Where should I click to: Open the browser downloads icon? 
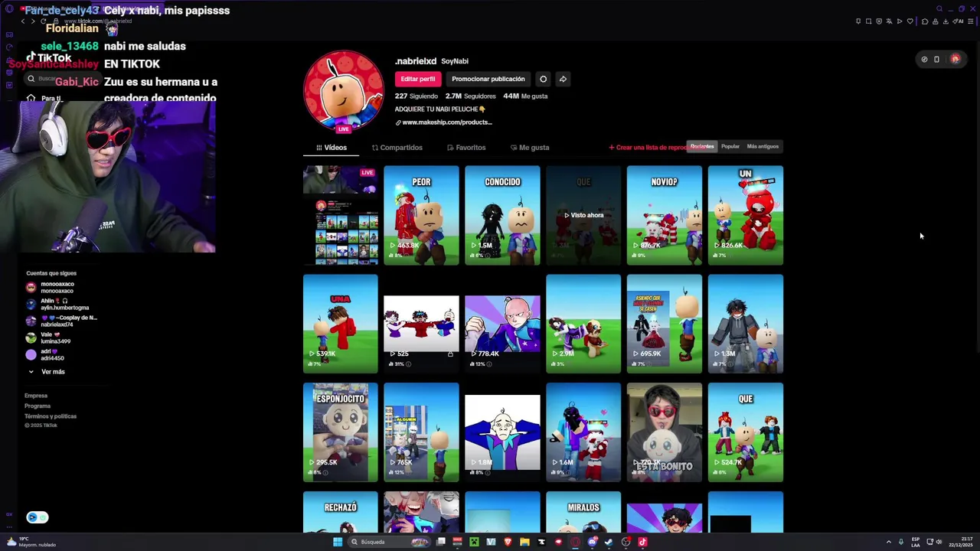[946, 21]
